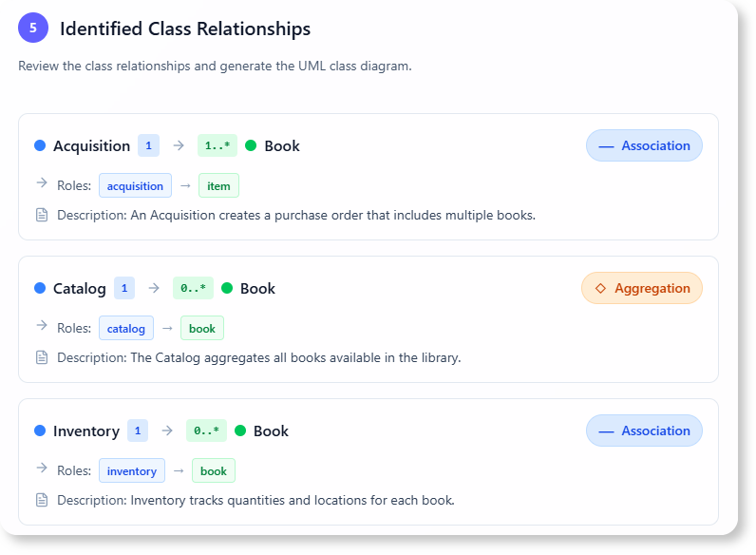Click the Identified Class Relationships heading
Viewport: 756px width, 555px height.
pyautogui.click(x=185, y=29)
